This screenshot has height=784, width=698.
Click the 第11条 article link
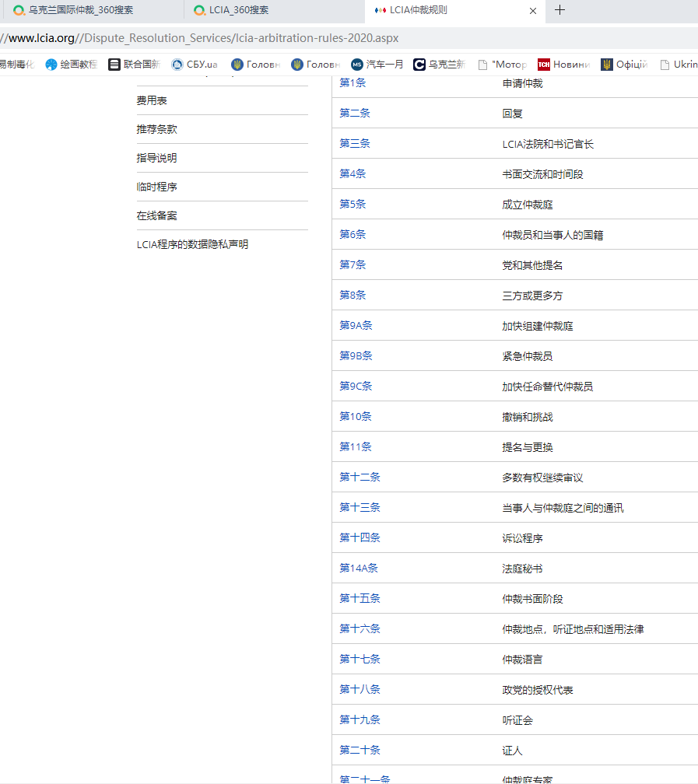[x=356, y=446]
